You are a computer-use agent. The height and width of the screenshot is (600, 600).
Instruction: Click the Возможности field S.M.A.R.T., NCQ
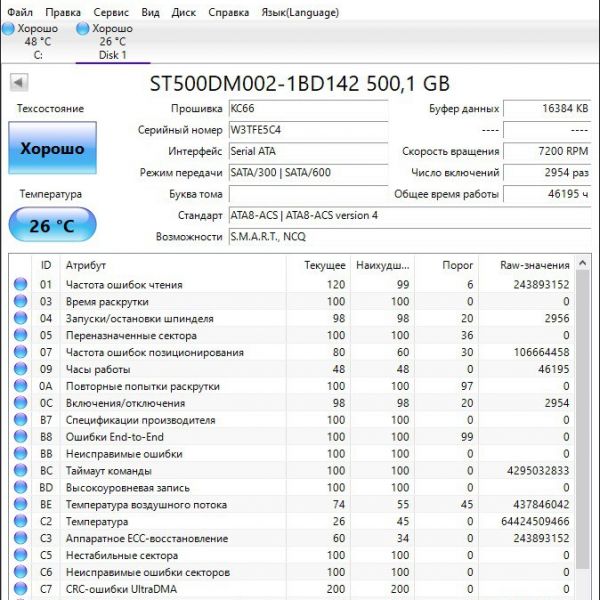(410, 237)
